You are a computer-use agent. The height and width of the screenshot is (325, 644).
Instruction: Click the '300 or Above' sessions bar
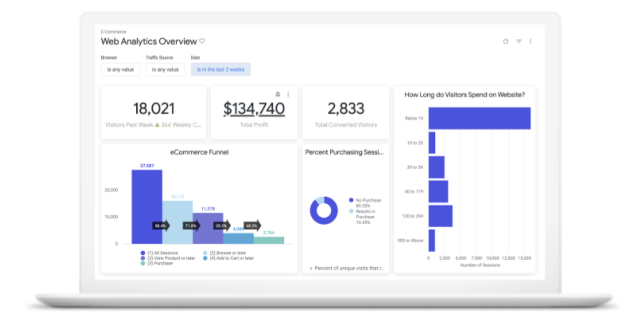(432, 240)
